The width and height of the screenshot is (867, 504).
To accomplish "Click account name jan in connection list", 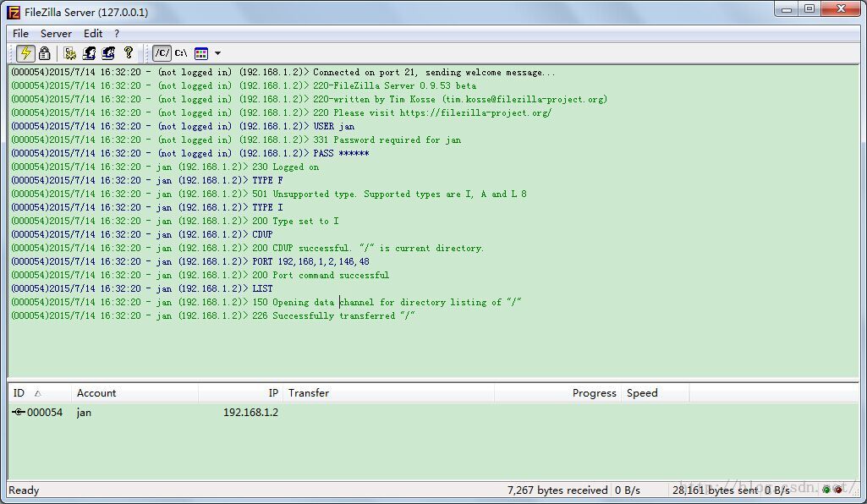I will [x=84, y=413].
